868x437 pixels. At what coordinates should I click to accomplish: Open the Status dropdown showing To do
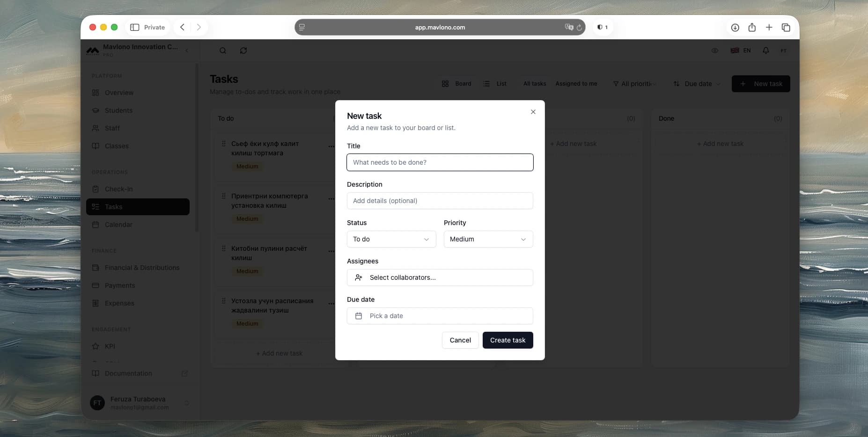click(x=391, y=239)
